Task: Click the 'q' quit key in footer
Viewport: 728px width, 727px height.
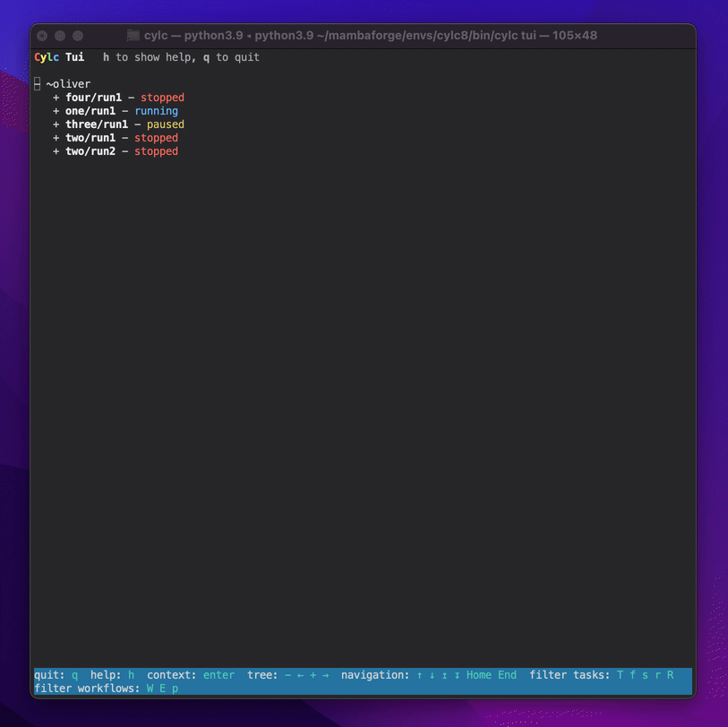Action: tap(75, 675)
